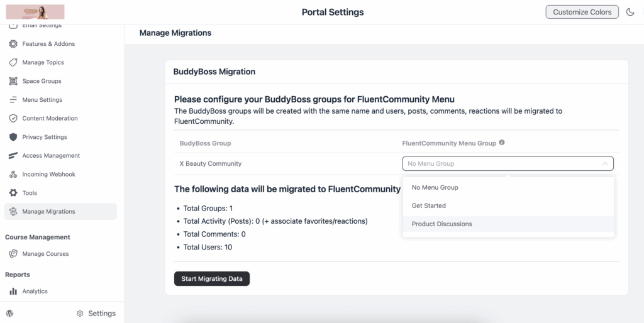Open Manage Topics settings page
Viewport: 644px width, 323px height.
click(x=60, y=62)
